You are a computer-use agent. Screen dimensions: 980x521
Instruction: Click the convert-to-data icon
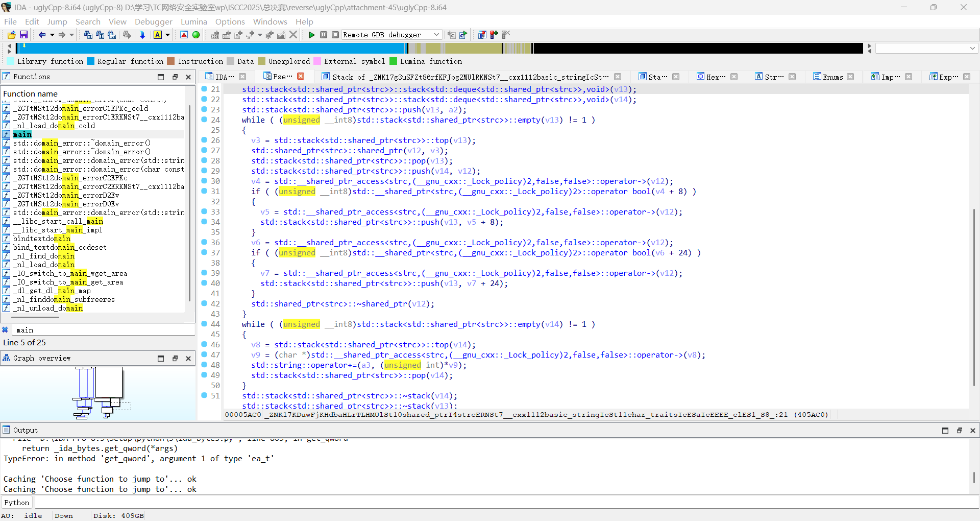tap(227, 35)
